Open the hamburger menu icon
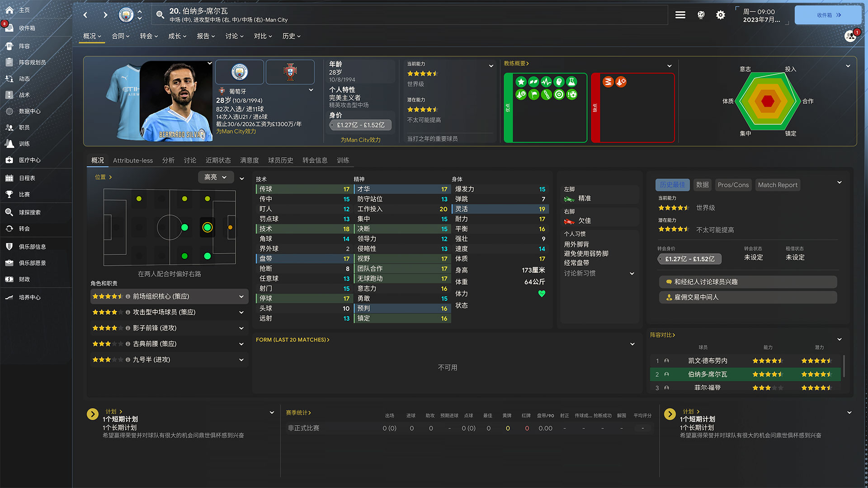This screenshot has height=488, width=868. (680, 15)
